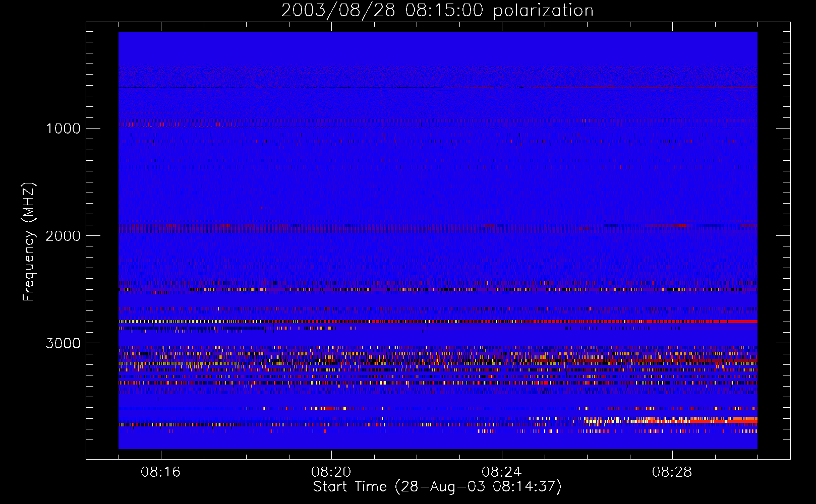Click the 2000 frequency tick label
Image resolution: width=816 pixels, height=504 pixels.
click(63, 236)
